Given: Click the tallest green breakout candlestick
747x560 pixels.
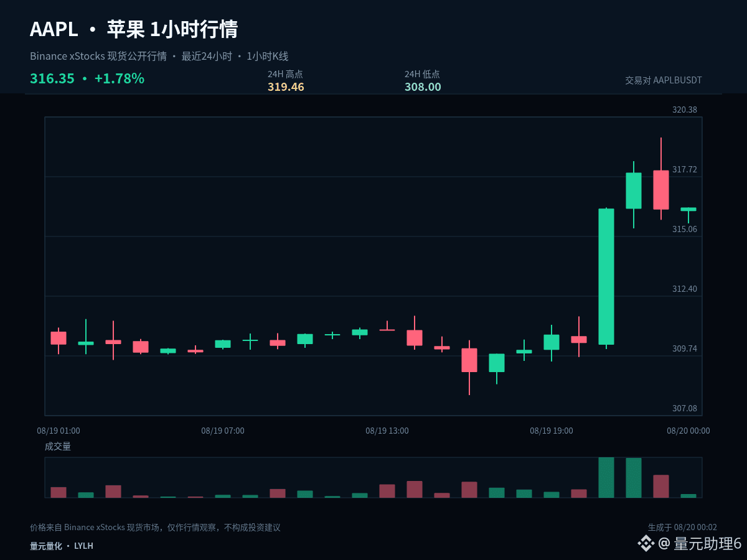Looking at the screenshot, I should (606, 277).
